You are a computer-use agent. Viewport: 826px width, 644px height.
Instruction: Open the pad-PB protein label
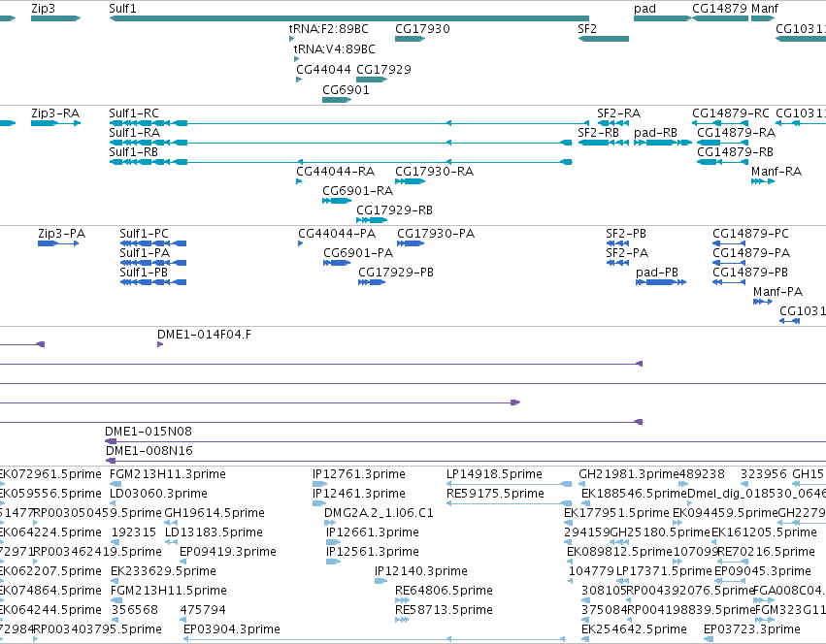tap(657, 273)
